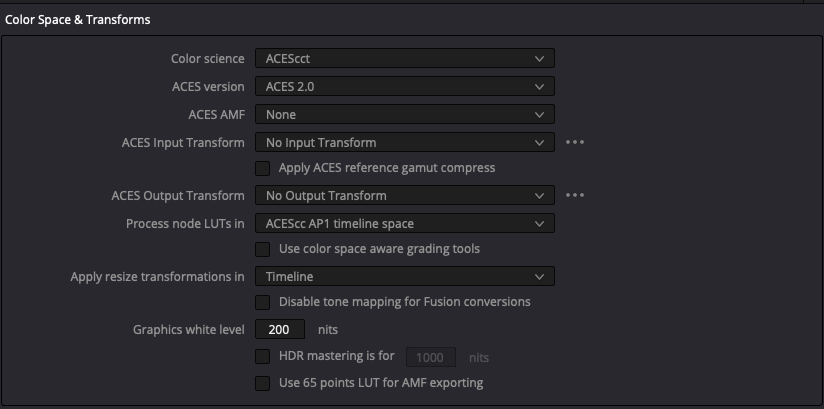Open the Color science dropdown
The image size is (824, 409).
click(x=404, y=59)
